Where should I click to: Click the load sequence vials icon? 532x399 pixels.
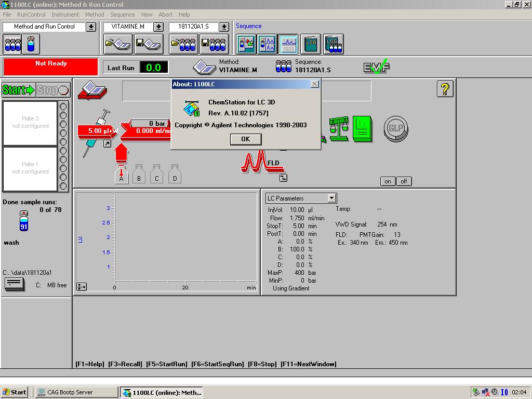click(183, 44)
